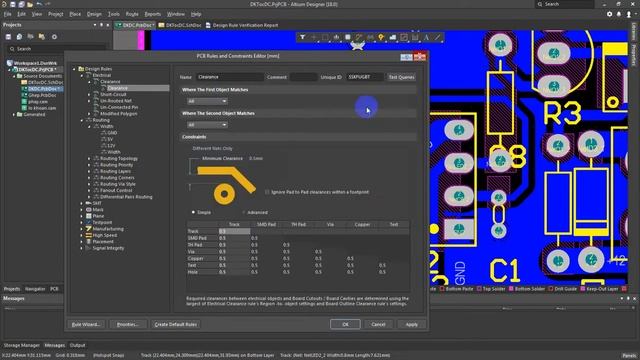Expand the Short-Circuit rule category
The image size is (640, 360).
pyautogui.click(x=89, y=94)
